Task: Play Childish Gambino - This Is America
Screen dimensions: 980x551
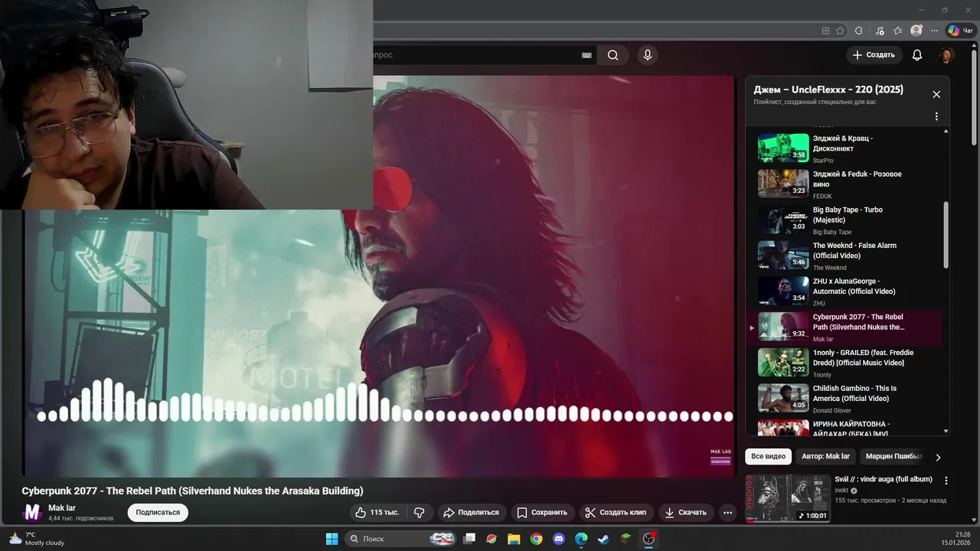Action: [x=845, y=399]
